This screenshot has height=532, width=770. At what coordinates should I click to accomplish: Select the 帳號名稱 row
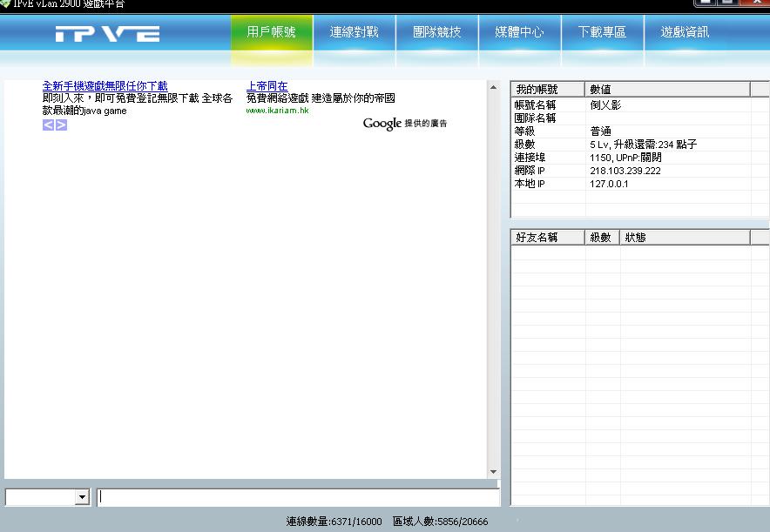[640, 105]
